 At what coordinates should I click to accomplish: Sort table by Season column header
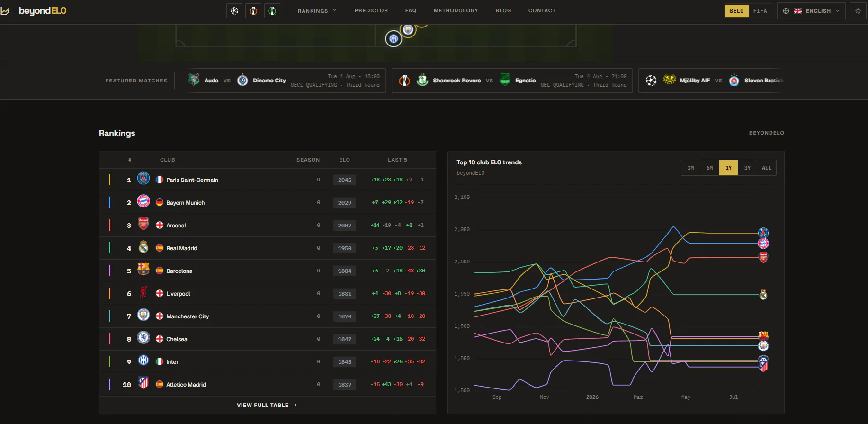(x=308, y=160)
